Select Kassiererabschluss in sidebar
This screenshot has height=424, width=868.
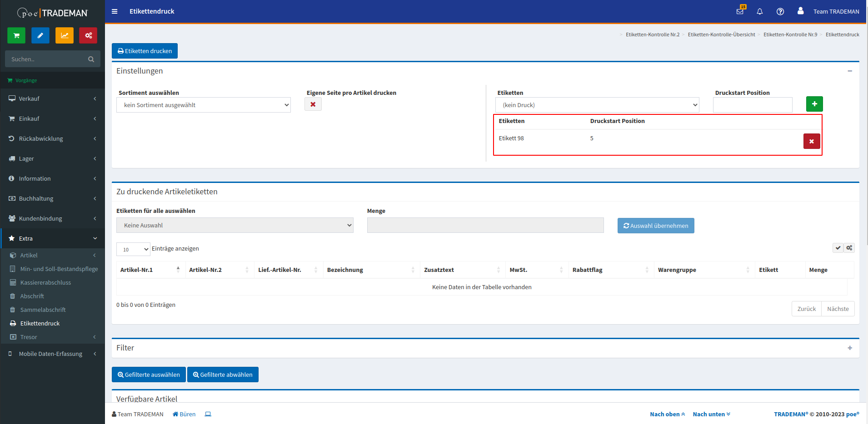click(45, 282)
